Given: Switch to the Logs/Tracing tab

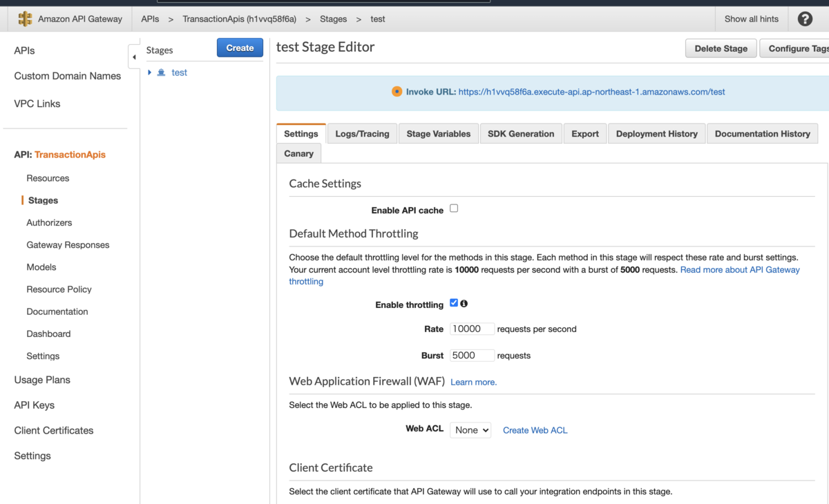Looking at the screenshot, I should [362, 134].
